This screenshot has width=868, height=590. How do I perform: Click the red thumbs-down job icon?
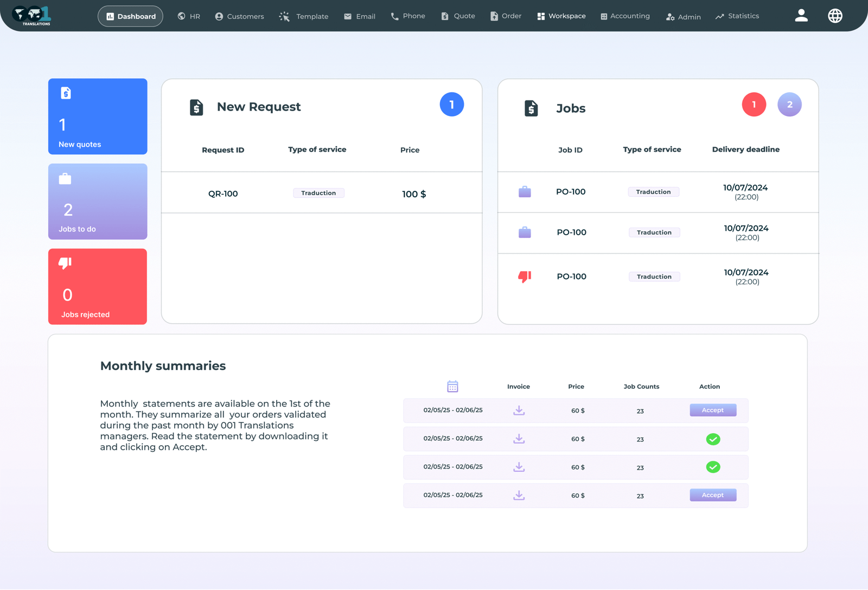(x=525, y=277)
